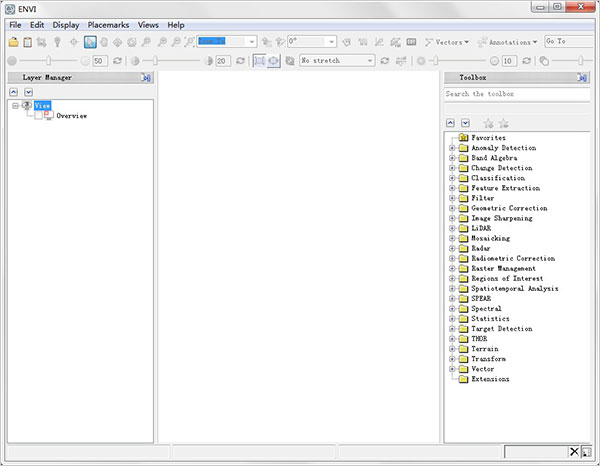Open the Annotations dropdown menu

508,42
